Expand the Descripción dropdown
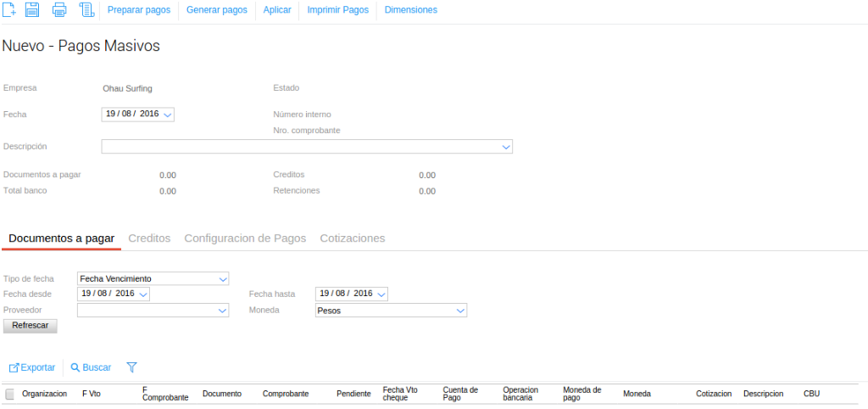The height and width of the screenshot is (409, 868). (x=505, y=147)
